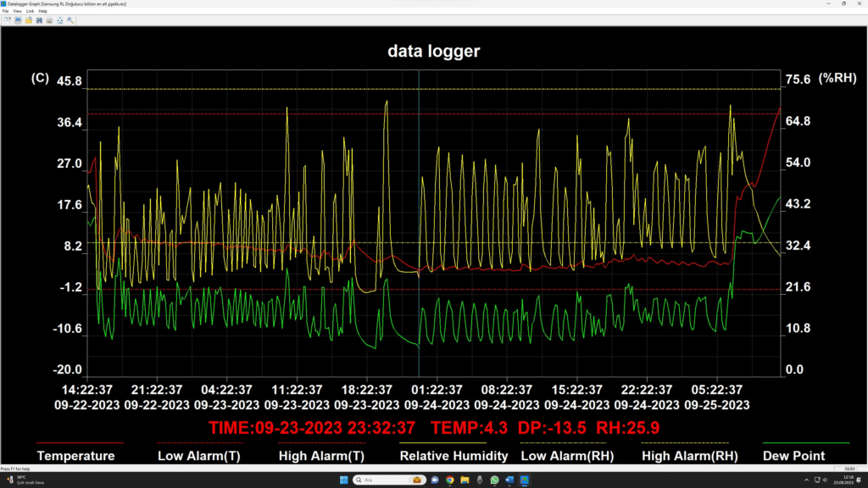Click the 'data logger' chart title
This screenshot has height=488, width=868.
(x=434, y=51)
